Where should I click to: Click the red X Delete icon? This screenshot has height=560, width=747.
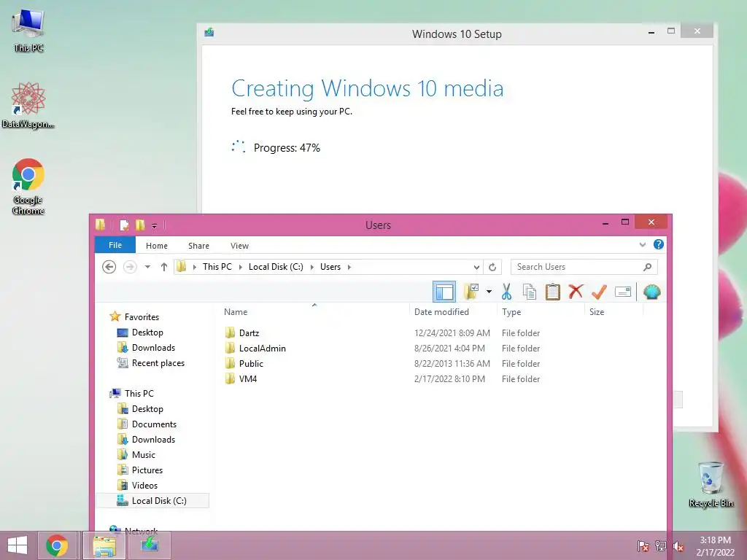click(576, 292)
